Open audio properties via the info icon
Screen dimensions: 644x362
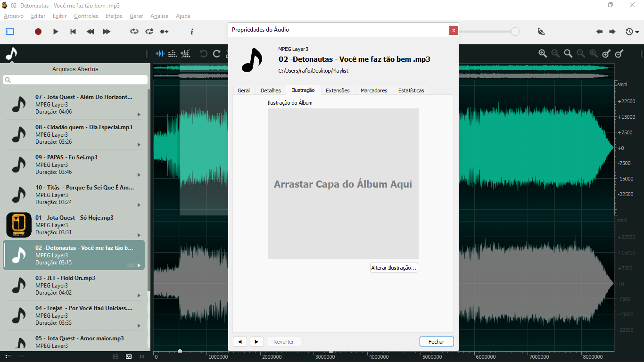tap(192, 32)
